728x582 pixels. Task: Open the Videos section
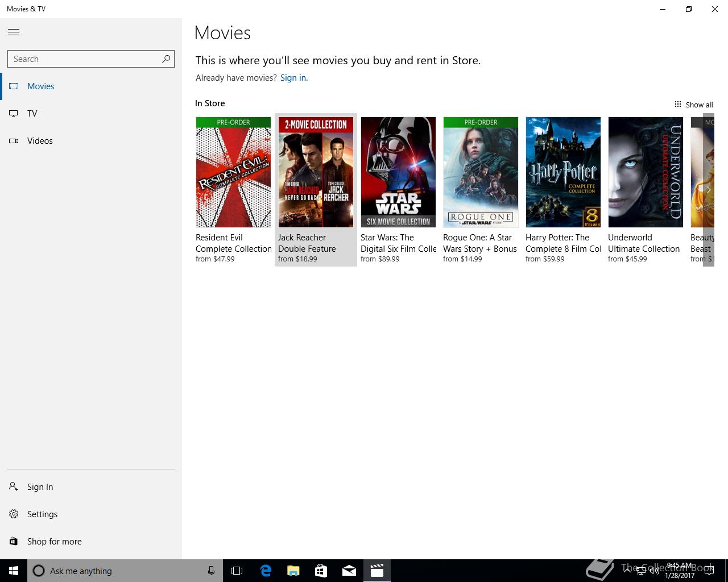pyautogui.click(x=91, y=141)
